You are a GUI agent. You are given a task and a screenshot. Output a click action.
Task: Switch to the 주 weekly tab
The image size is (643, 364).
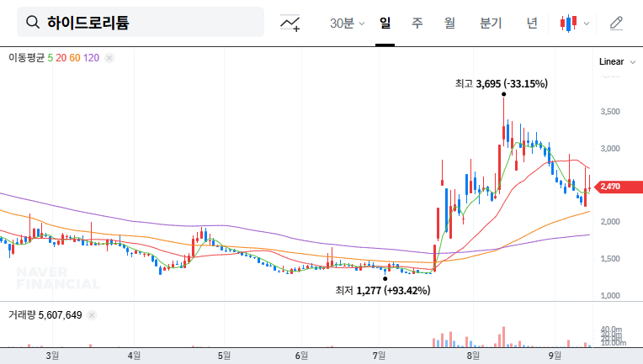click(x=417, y=23)
